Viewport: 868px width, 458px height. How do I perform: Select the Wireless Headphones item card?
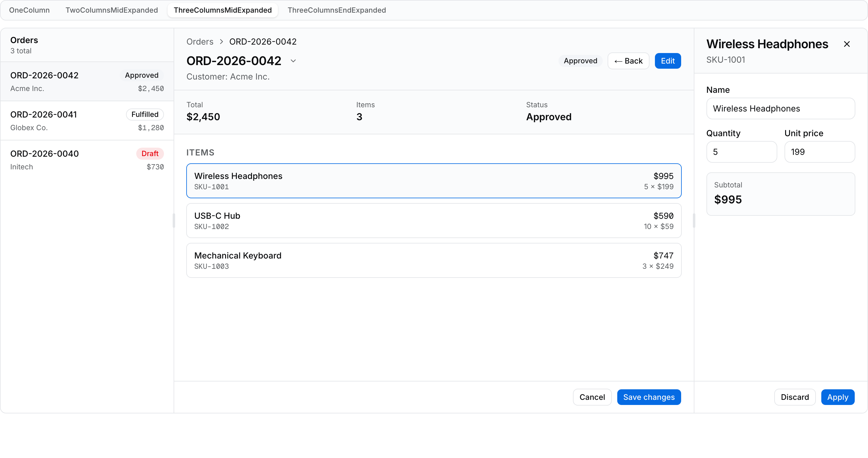tap(434, 181)
